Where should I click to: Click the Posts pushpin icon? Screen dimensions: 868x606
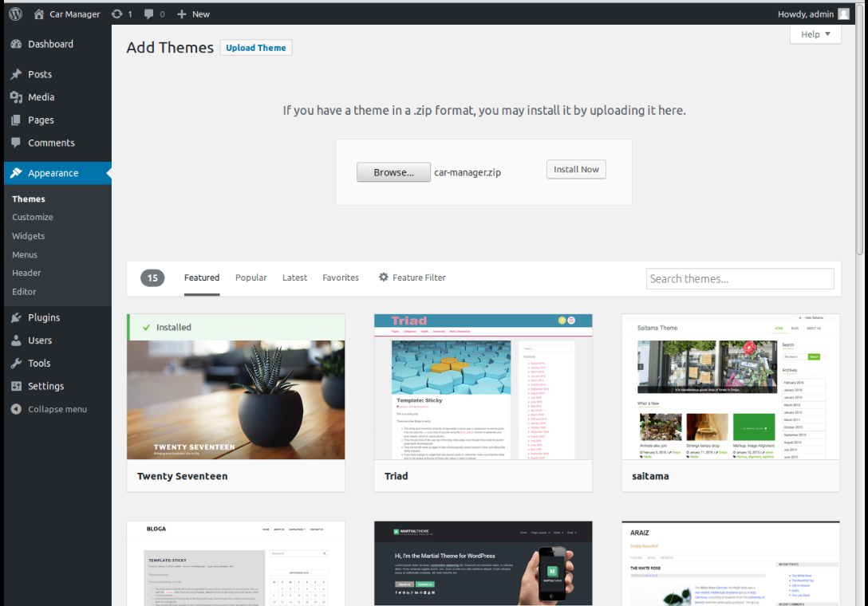(x=16, y=74)
